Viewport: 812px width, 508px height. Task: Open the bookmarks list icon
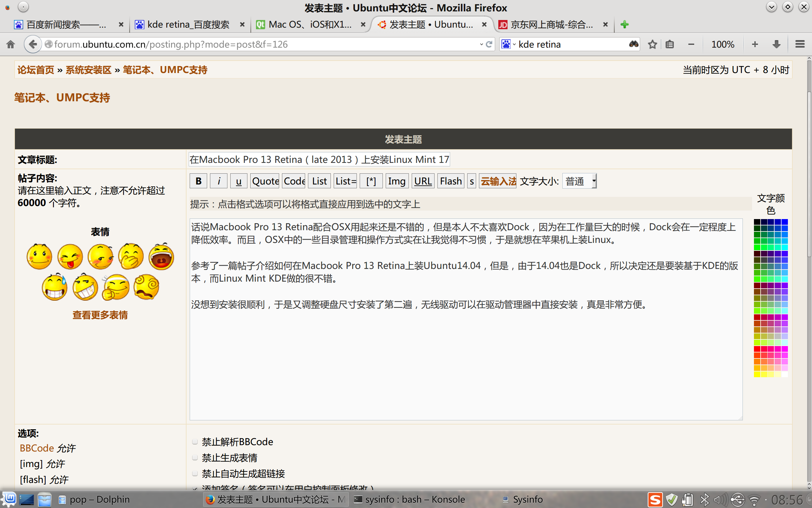(670, 44)
